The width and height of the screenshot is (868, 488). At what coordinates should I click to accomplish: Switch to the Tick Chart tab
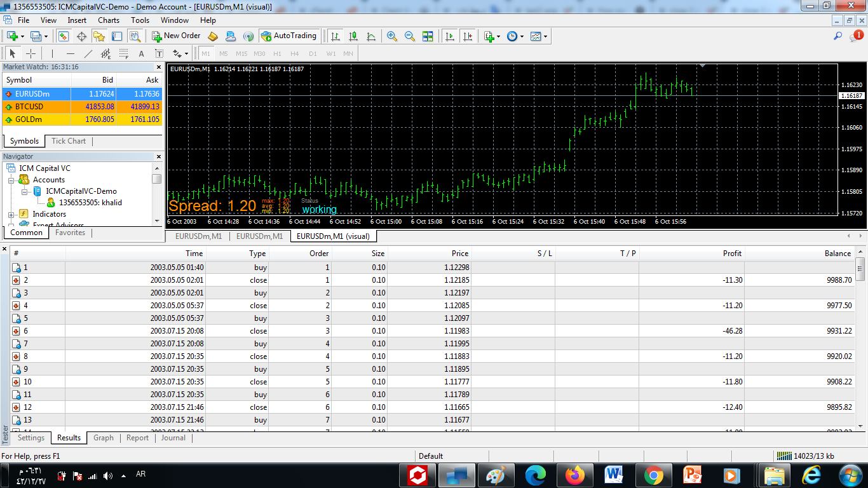click(x=69, y=141)
